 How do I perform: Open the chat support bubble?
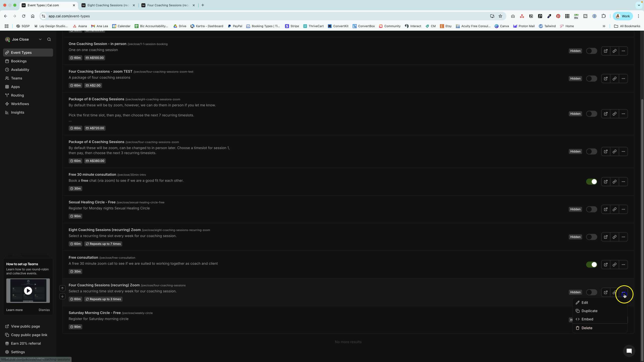(629, 351)
